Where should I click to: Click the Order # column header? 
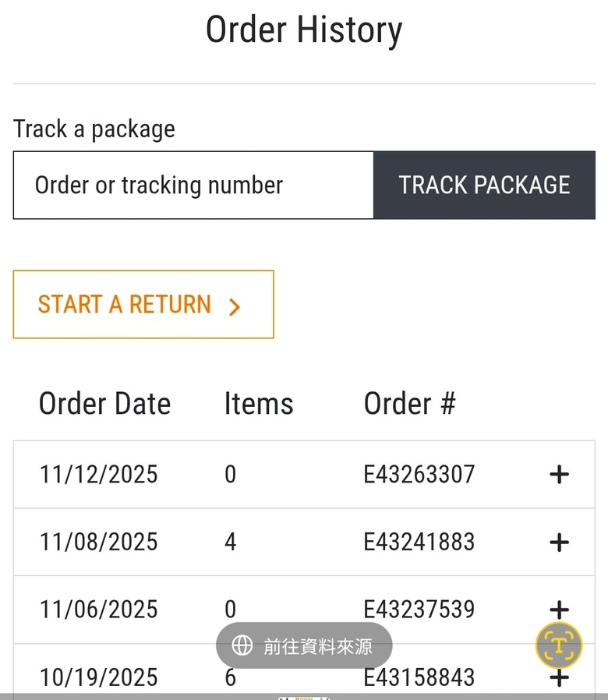409,404
